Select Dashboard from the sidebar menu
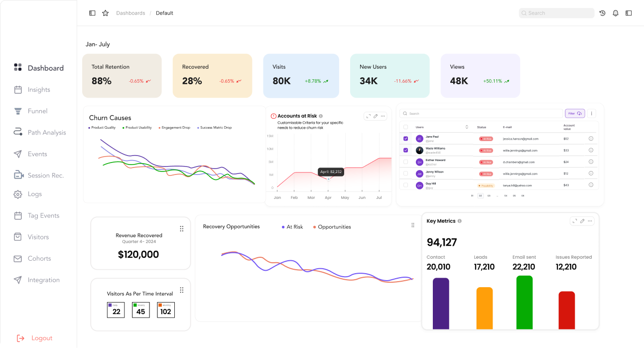Screen dimensions: 644x348 [x=45, y=67]
